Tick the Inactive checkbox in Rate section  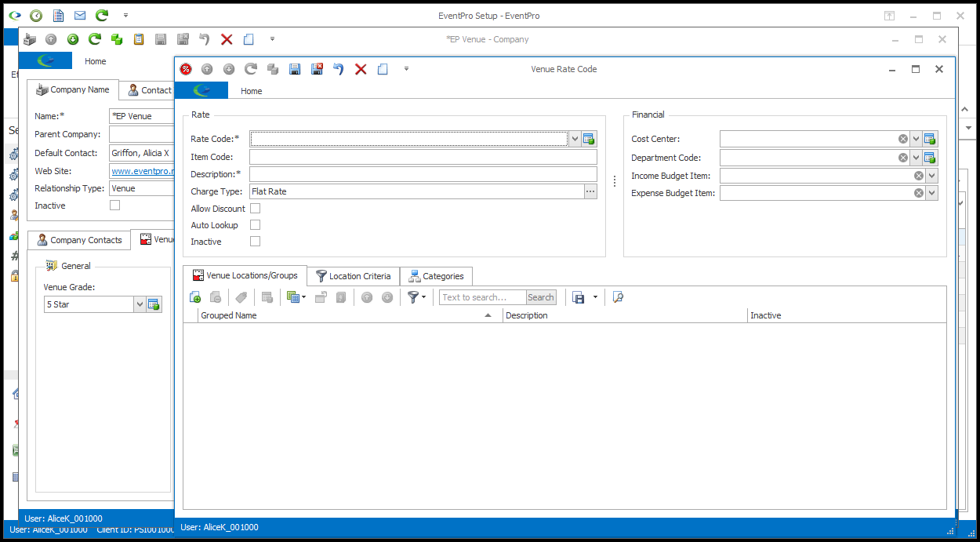click(255, 242)
